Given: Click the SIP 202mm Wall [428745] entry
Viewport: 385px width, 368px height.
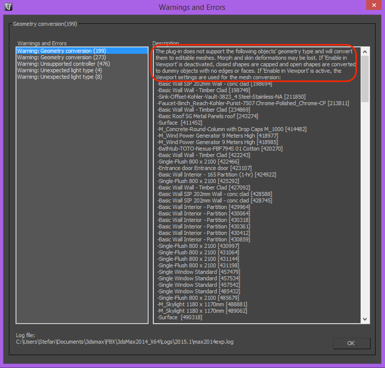Looking at the screenshot, I should [215, 201].
